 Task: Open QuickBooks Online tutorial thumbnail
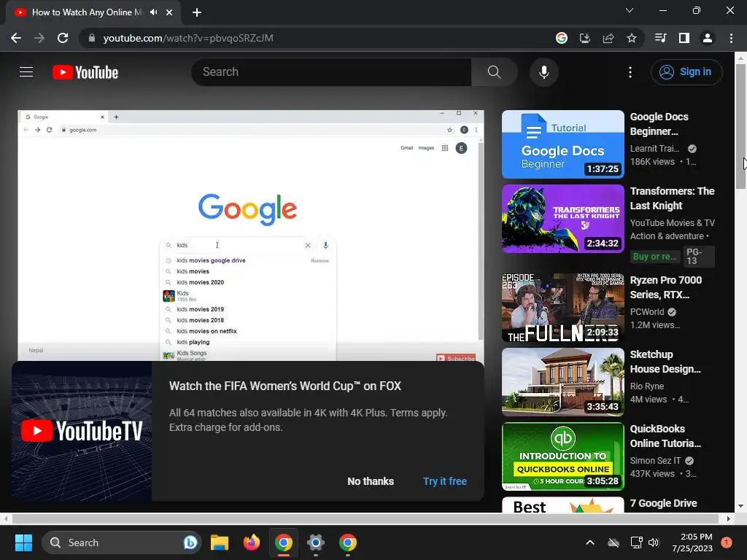click(562, 456)
